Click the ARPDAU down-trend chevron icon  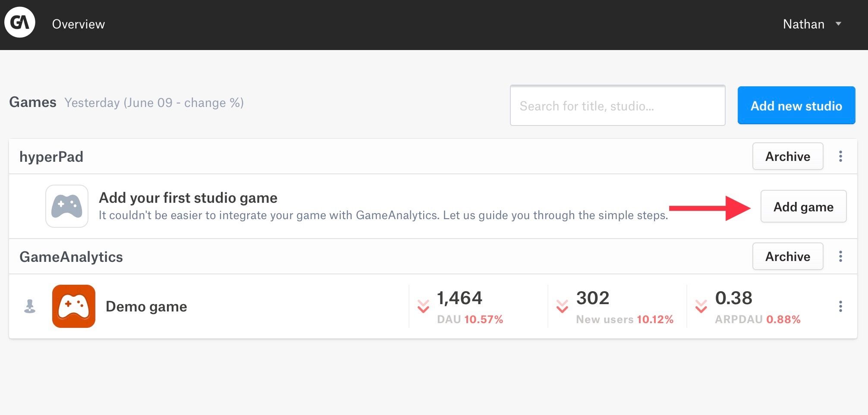tap(701, 306)
